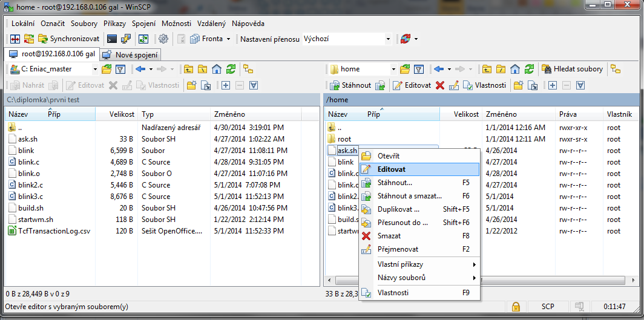Refresh the local panel
The width and height of the screenshot is (644, 320).
tap(231, 69)
